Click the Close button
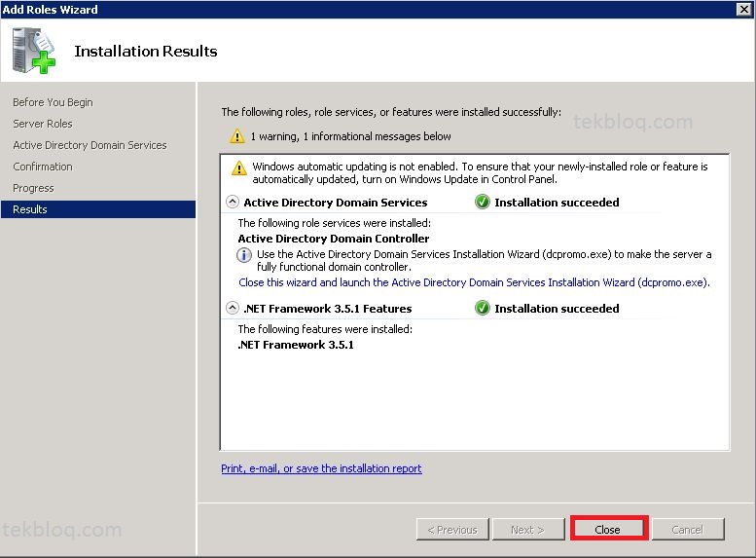This screenshot has width=756, height=558. pos(609,529)
